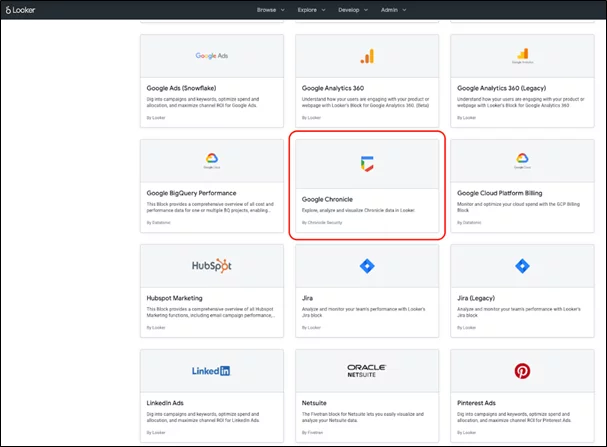
Task: Open Google BigQuery Performance title
Action: tap(191, 193)
